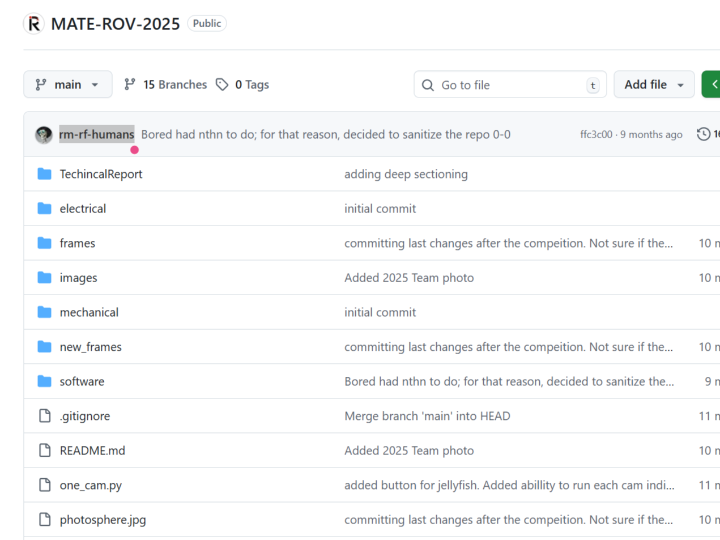The width and height of the screenshot is (720, 540).
Task: Click the TechincalReport folder icon
Action: 44,174
